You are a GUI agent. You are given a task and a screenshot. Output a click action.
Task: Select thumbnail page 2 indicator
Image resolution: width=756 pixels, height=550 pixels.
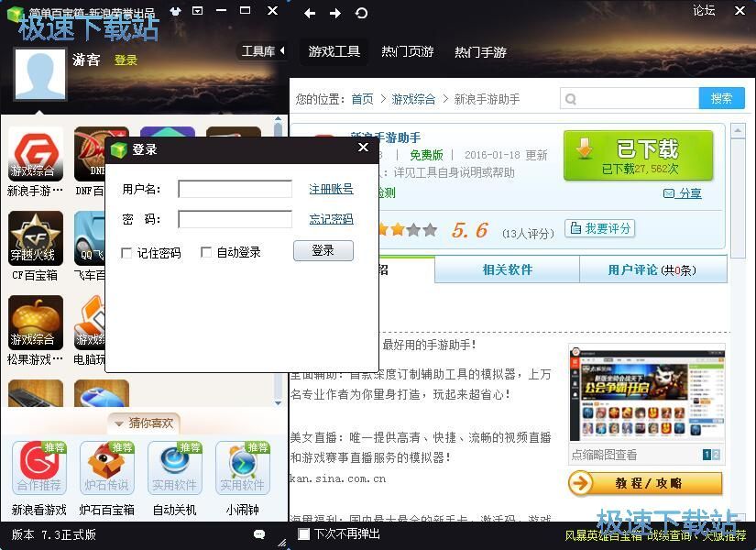click(716, 455)
